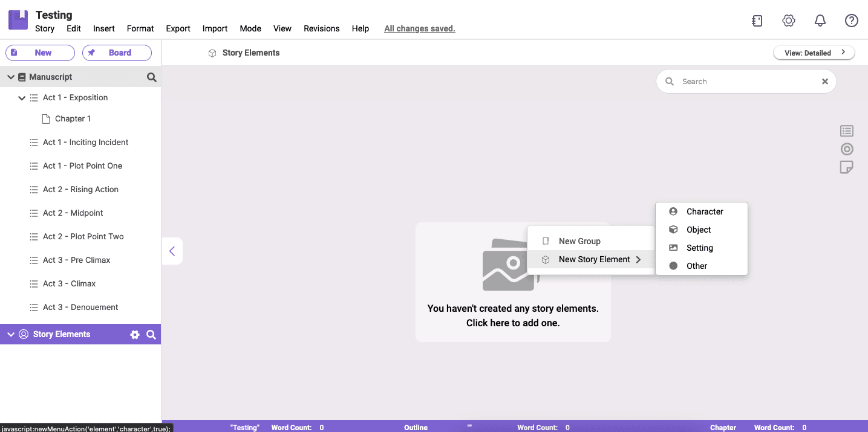Select Act 3 - Climax
The height and width of the screenshot is (432, 868).
point(70,284)
